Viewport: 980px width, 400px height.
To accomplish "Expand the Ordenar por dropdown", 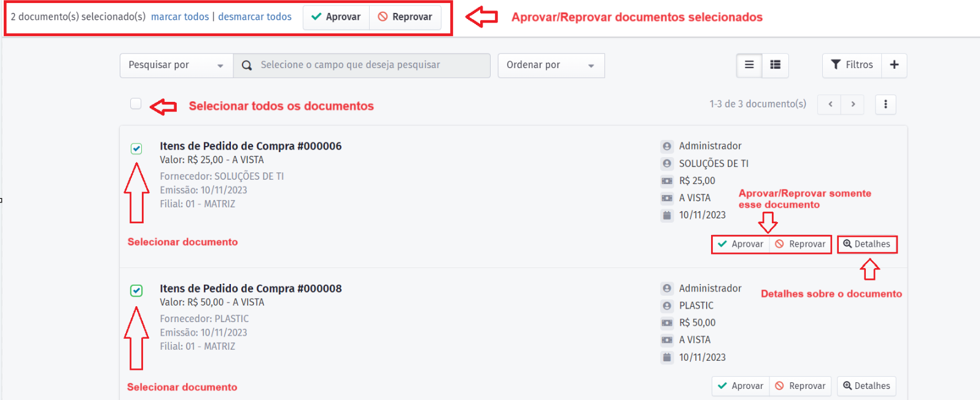I will click(x=550, y=66).
